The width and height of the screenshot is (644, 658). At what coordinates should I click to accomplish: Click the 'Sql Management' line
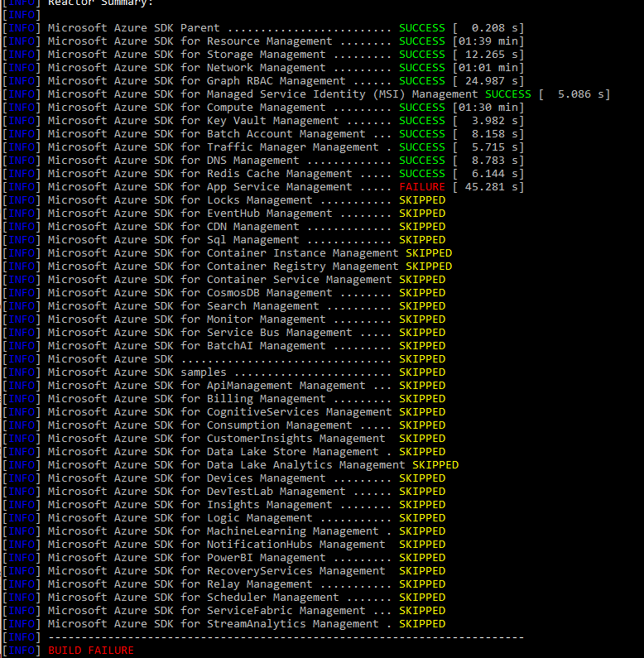click(x=224, y=240)
